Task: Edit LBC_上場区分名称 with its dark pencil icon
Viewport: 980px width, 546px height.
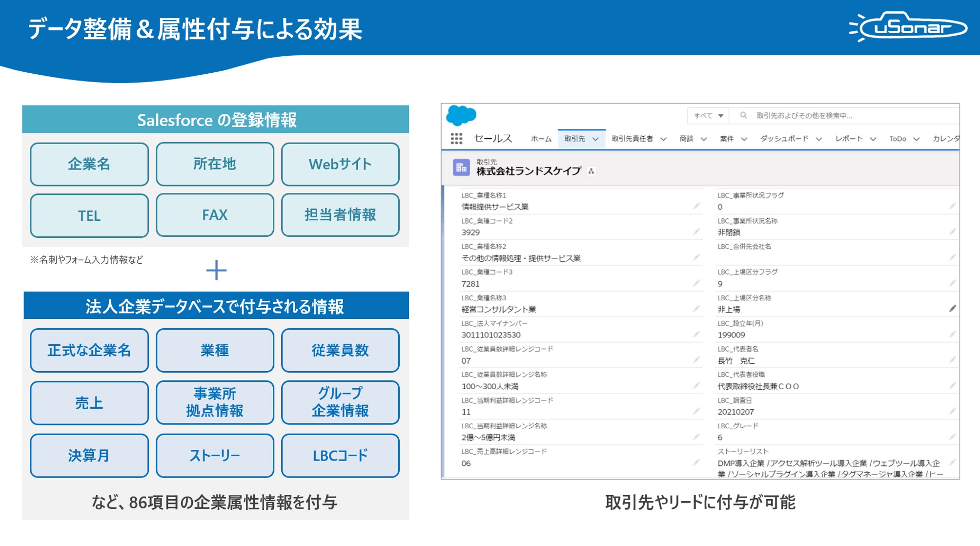Action: point(953,309)
